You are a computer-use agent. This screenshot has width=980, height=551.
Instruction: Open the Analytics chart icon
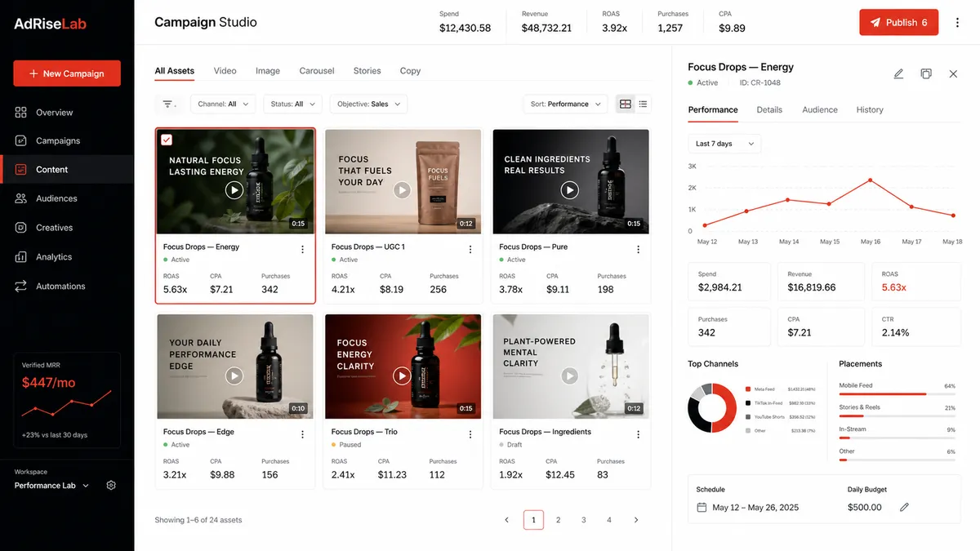point(21,257)
